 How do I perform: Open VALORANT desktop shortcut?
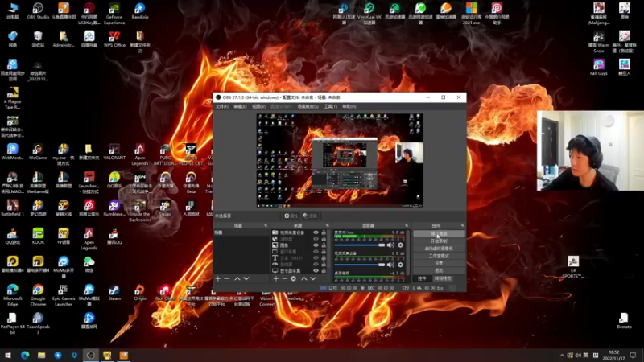(x=114, y=151)
